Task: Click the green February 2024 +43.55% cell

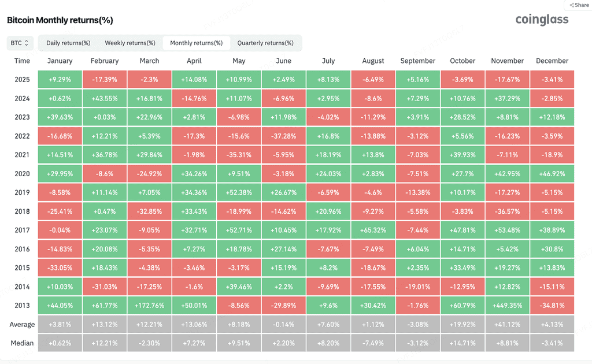Action: [x=105, y=98]
